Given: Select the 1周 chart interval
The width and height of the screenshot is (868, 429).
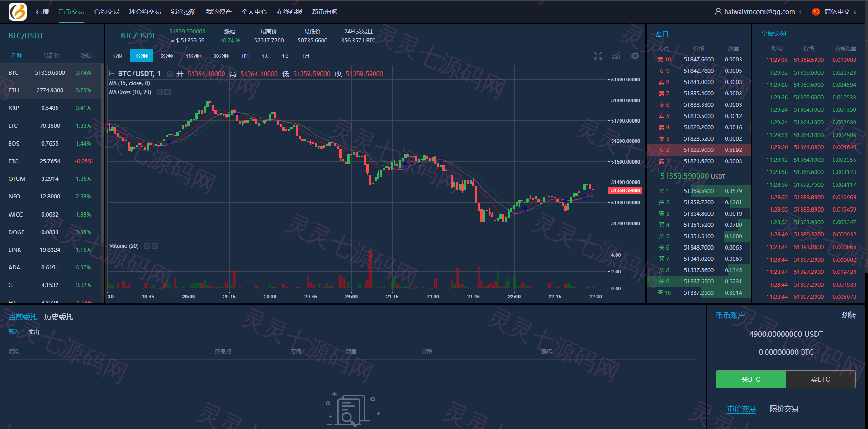Looking at the screenshot, I should coord(286,56).
